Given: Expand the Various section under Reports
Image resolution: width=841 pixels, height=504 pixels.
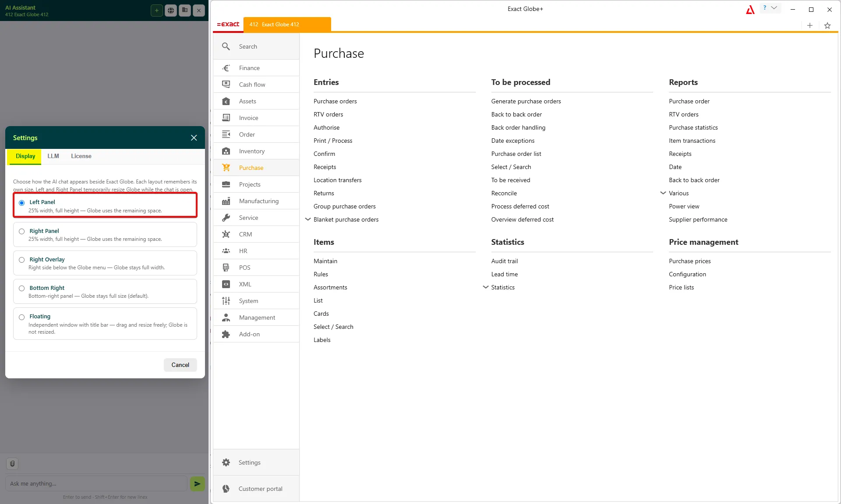Looking at the screenshot, I should [x=663, y=193].
